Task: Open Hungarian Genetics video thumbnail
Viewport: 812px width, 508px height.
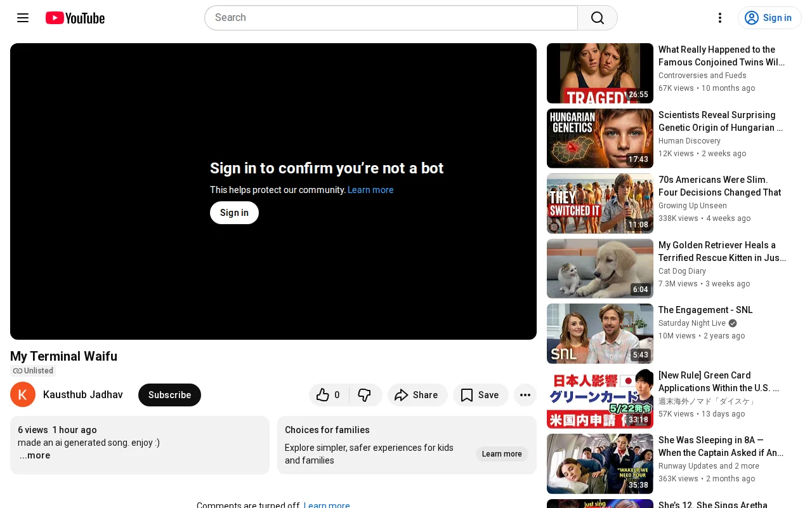Action: click(x=600, y=138)
